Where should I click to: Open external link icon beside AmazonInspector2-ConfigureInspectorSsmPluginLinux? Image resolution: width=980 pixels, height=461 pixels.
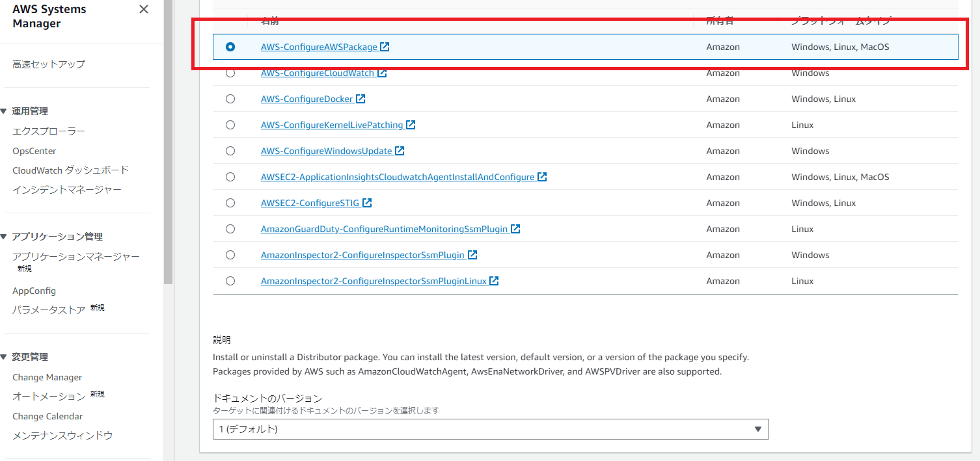(x=494, y=281)
